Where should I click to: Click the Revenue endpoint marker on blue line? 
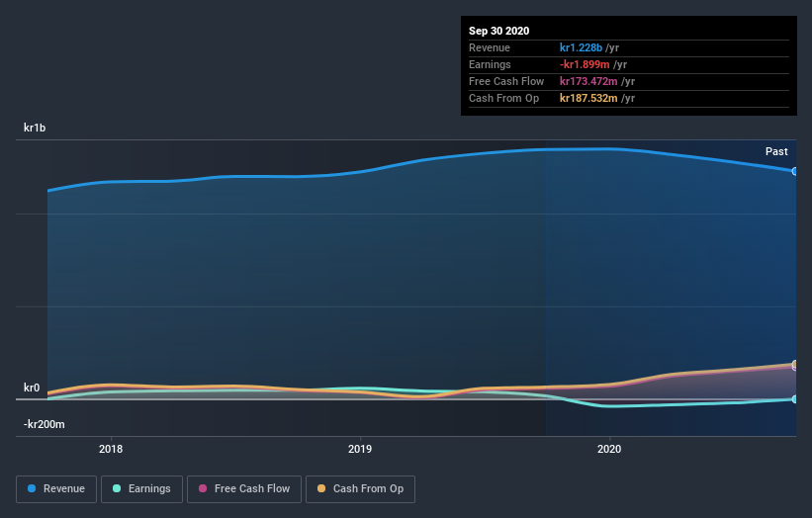pyautogui.click(x=794, y=171)
